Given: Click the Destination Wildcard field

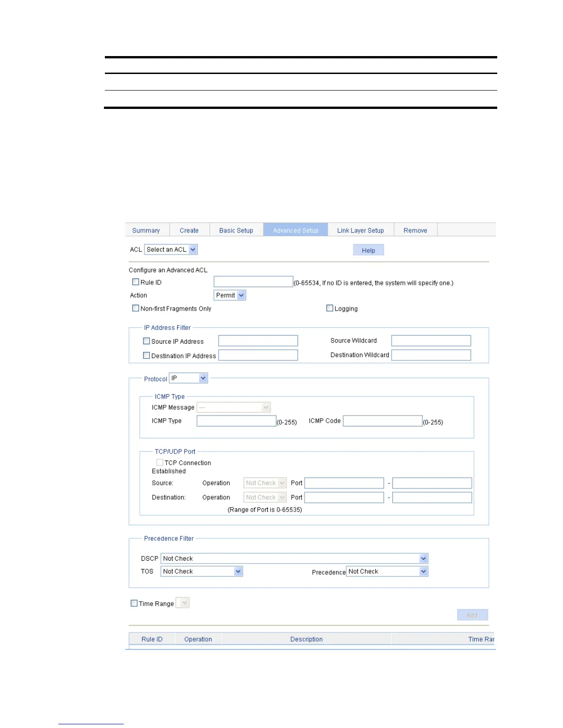Looking at the screenshot, I should [431, 355].
